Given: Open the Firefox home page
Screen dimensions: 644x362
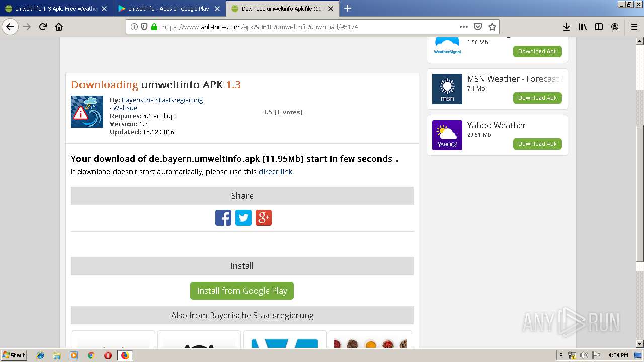Looking at the screenshot, I should [x=59, y=27].
